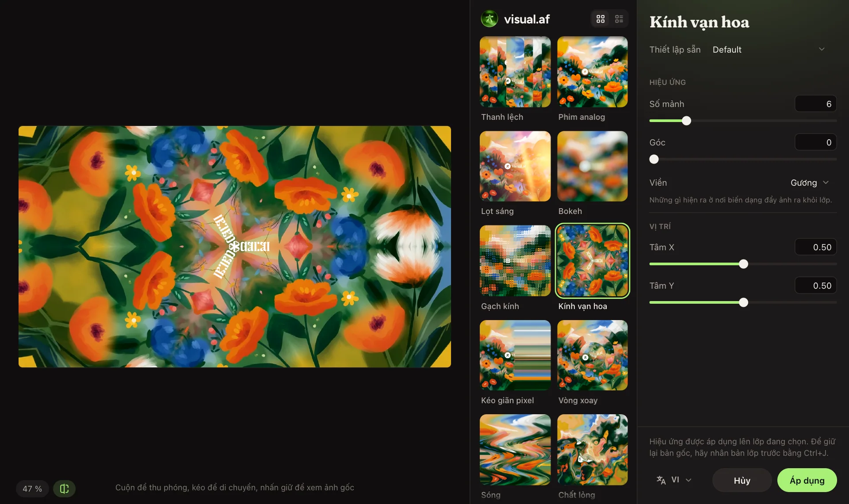This screenshot has height=504, width=849.
Task: Select the Phim analog effect thumbnail
Action: pyautogui.click(x=593, y=72)
